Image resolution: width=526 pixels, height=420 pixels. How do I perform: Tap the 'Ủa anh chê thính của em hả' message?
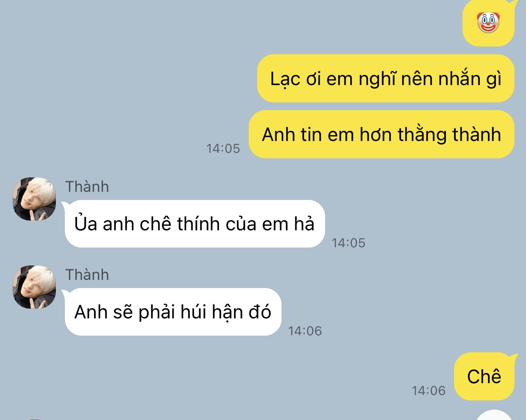195,224
